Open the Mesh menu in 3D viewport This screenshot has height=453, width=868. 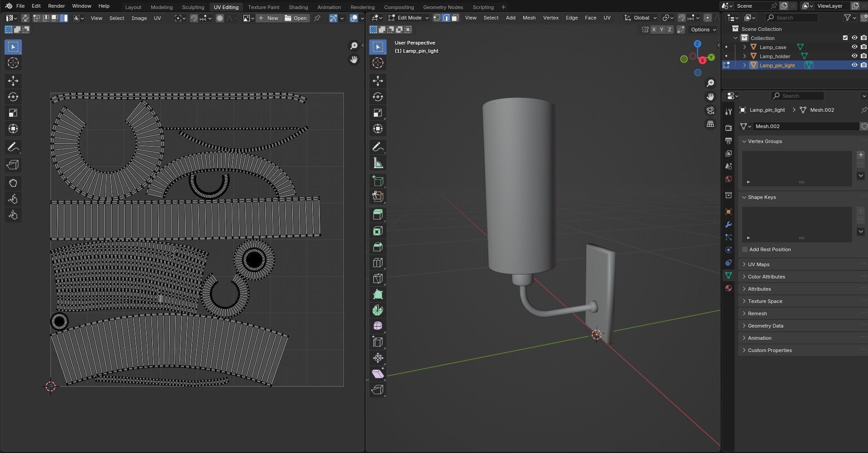tap(529, 18)
